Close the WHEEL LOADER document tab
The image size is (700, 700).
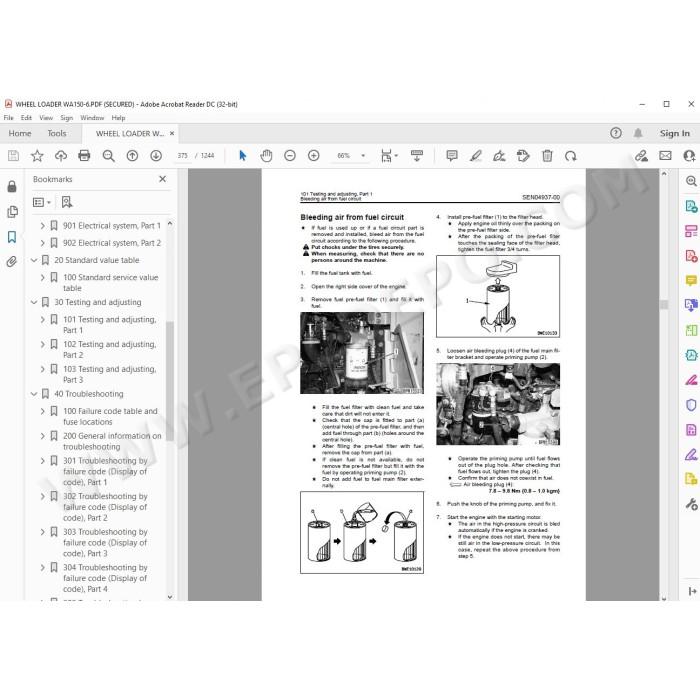[x=172, y=133]
